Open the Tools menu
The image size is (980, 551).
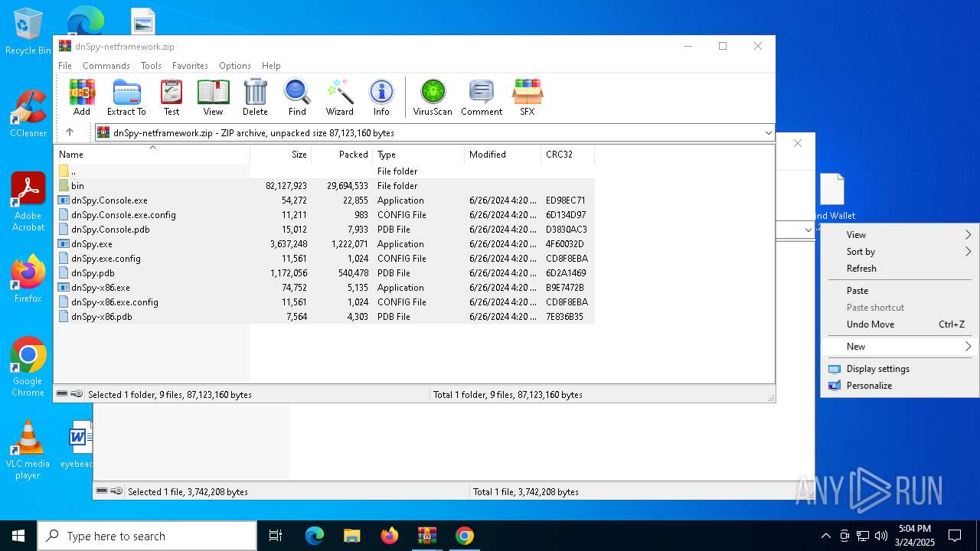[151, 66]
